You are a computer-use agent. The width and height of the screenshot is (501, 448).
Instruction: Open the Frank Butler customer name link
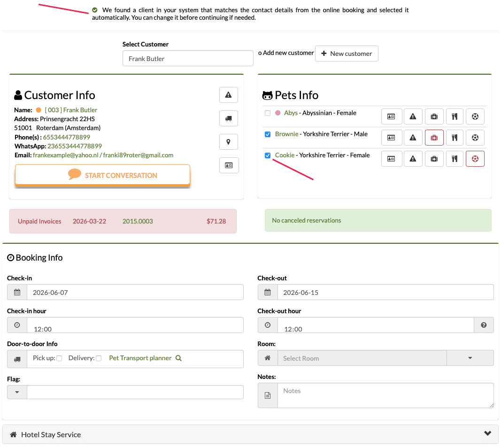coord(71,110)
